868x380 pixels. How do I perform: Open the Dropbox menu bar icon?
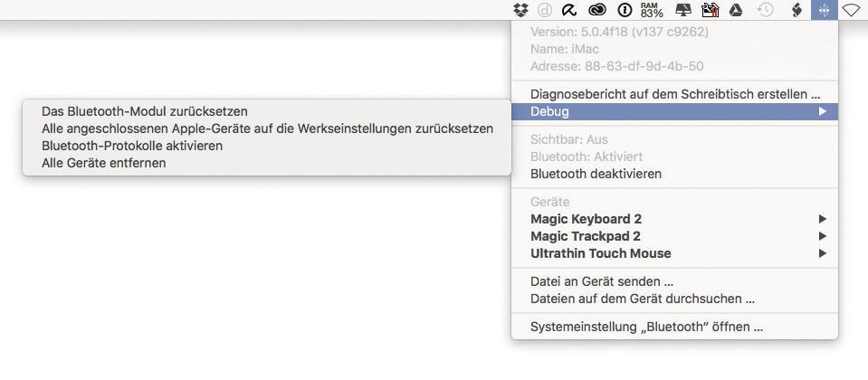click(x=521, y=10)
